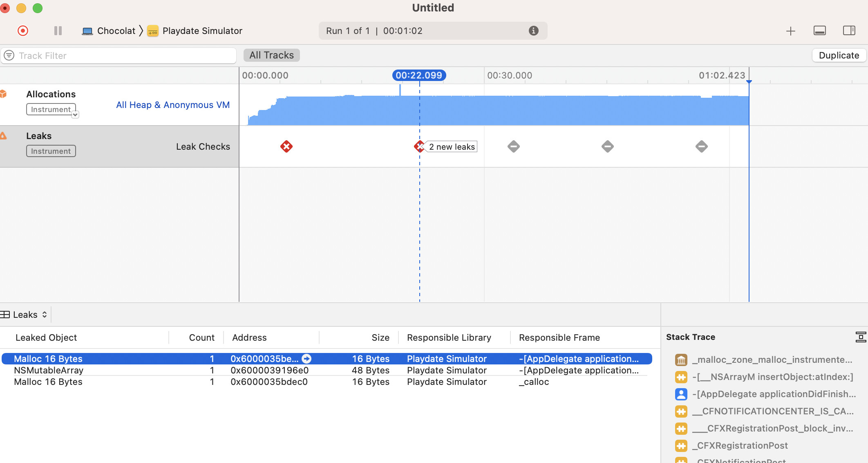Sort by Size column header
868x463 pixels.
(380, 337)
